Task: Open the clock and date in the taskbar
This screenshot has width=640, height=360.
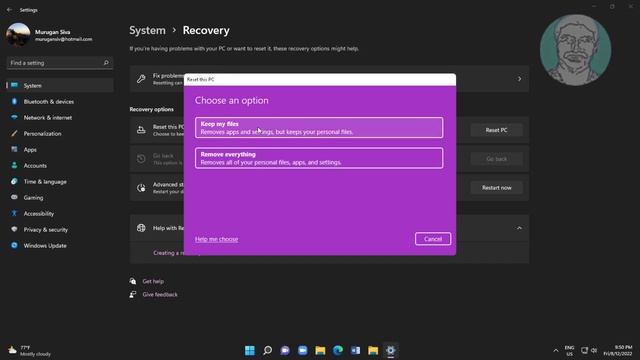Action: pos(618,351)
